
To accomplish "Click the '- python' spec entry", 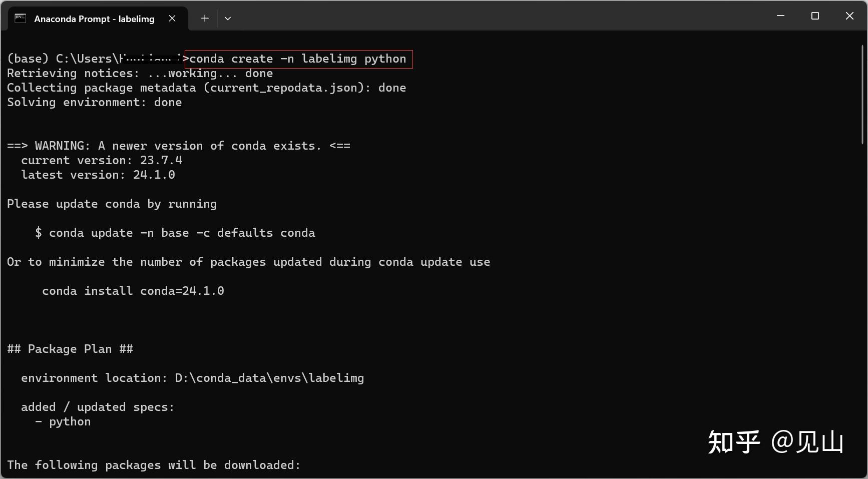I will (x=63, y=421).
